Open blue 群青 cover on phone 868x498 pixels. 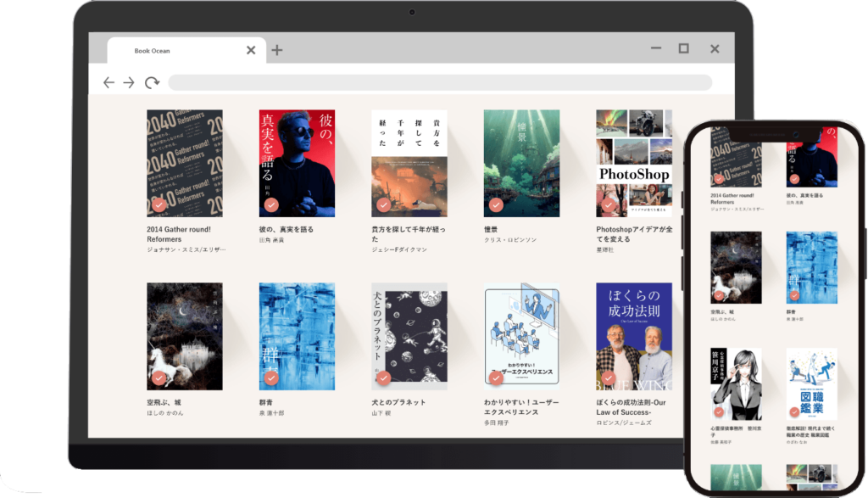[811, 267]
